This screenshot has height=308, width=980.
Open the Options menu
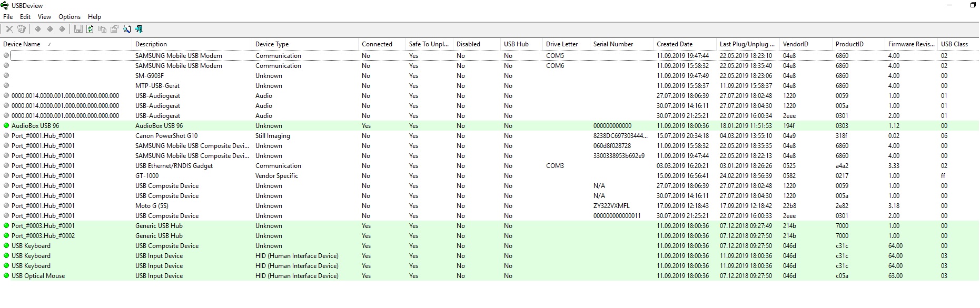pyautogui.click(x=70, y=17)
